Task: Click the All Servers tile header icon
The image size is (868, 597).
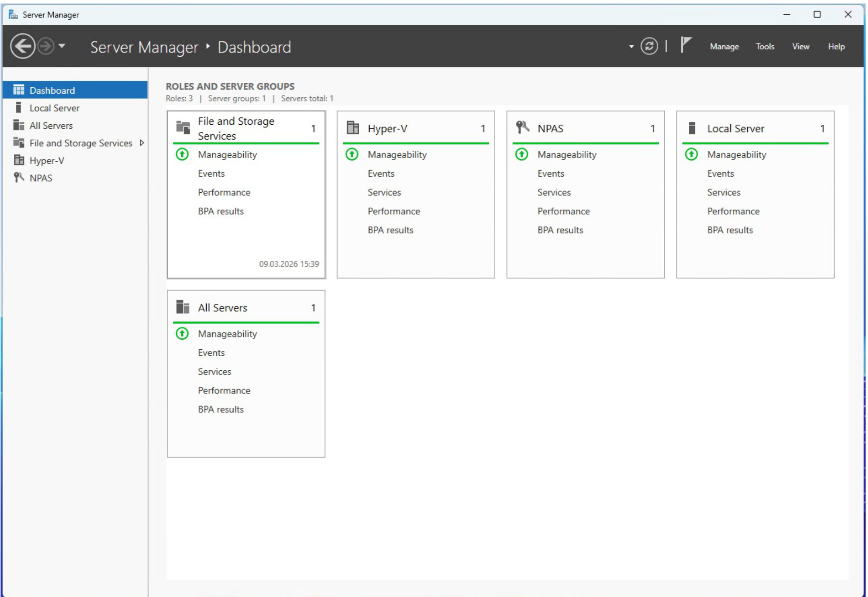Action: (x=183, y=307)
